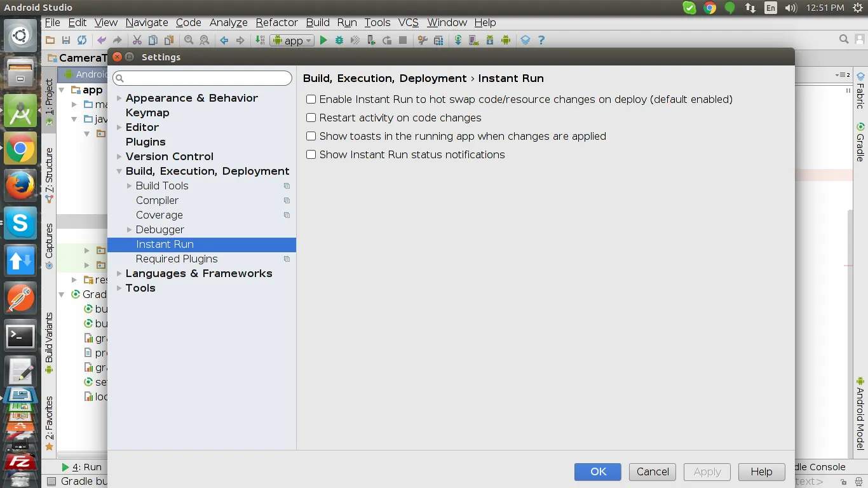
Task: Click the settings search field
Action: coord(202,78)
